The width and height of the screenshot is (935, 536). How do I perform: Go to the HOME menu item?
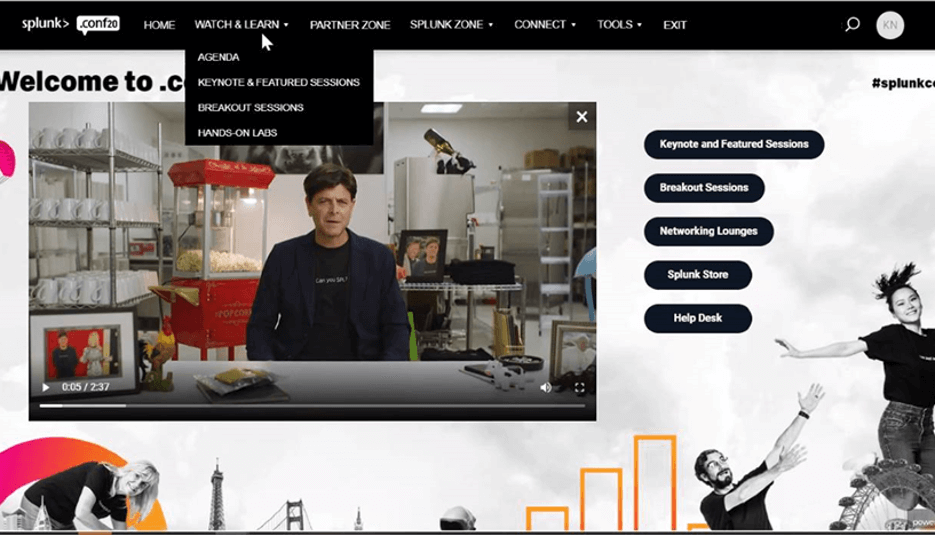[x=159, y=25]
